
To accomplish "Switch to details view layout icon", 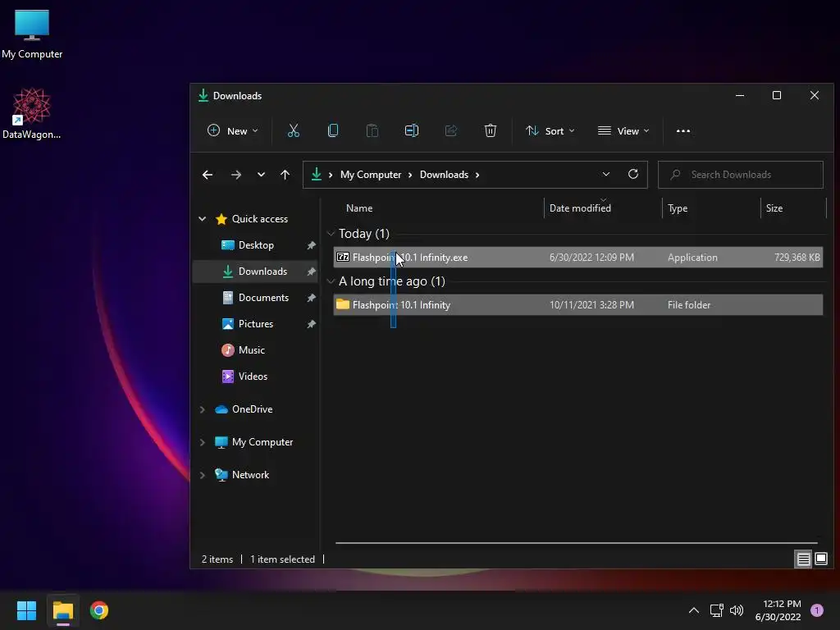I will (x=804, y=559).
